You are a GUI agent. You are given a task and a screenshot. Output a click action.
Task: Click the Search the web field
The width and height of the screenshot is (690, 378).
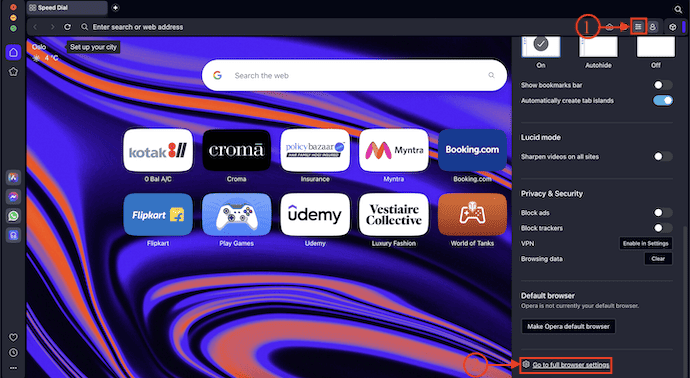point(354,76)
